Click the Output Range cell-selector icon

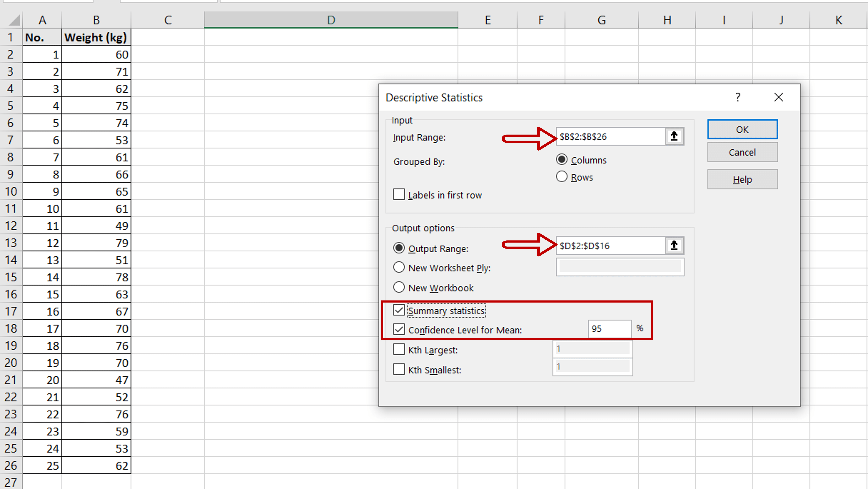[x=674, y=245]
